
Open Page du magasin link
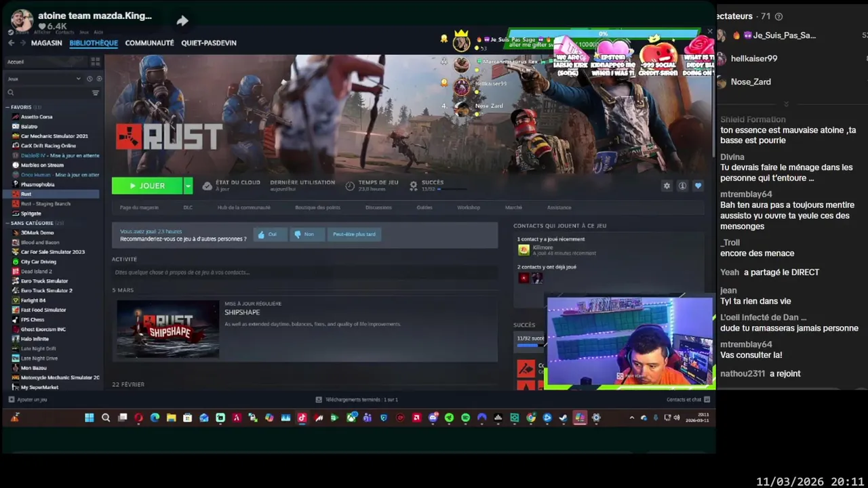tap(139, 207)
